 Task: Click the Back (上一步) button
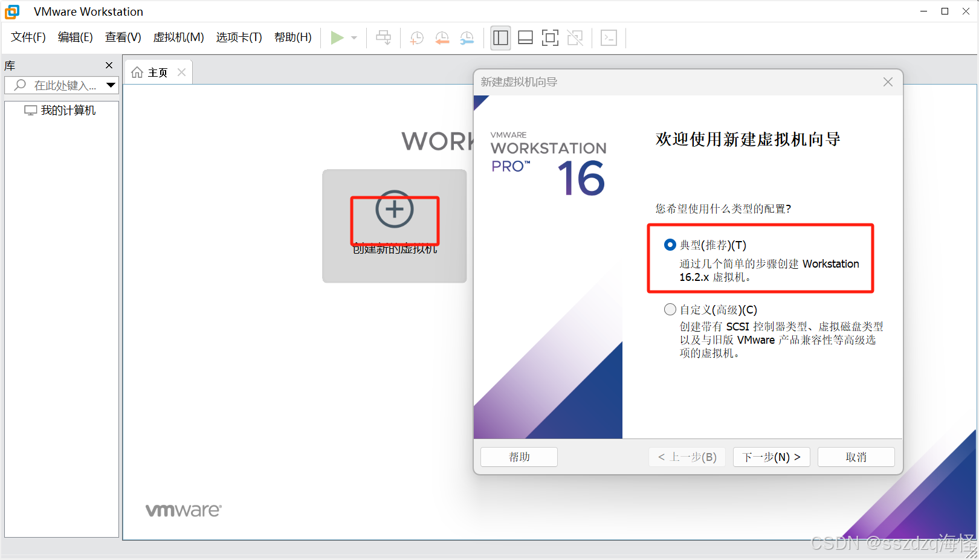[687, 457]
